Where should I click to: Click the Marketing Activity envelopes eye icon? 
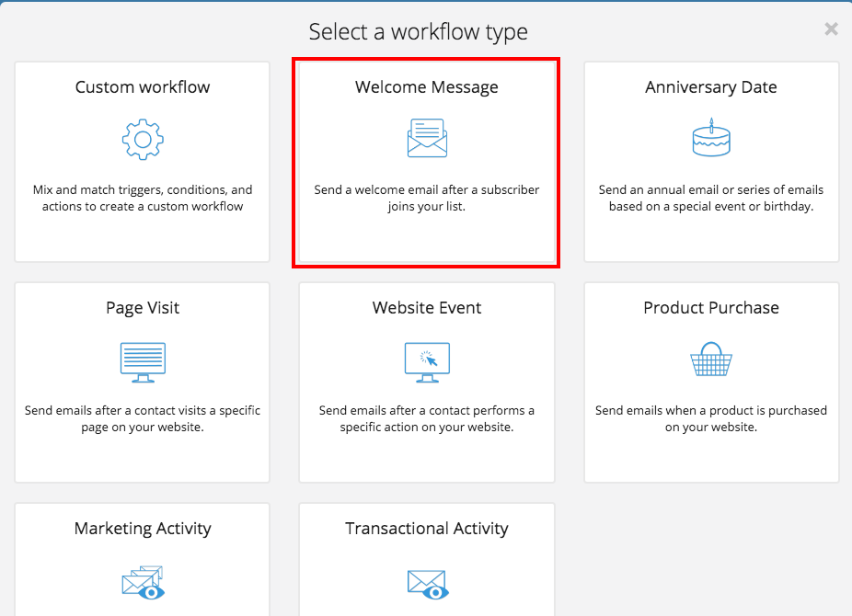[x=143, y=582]
